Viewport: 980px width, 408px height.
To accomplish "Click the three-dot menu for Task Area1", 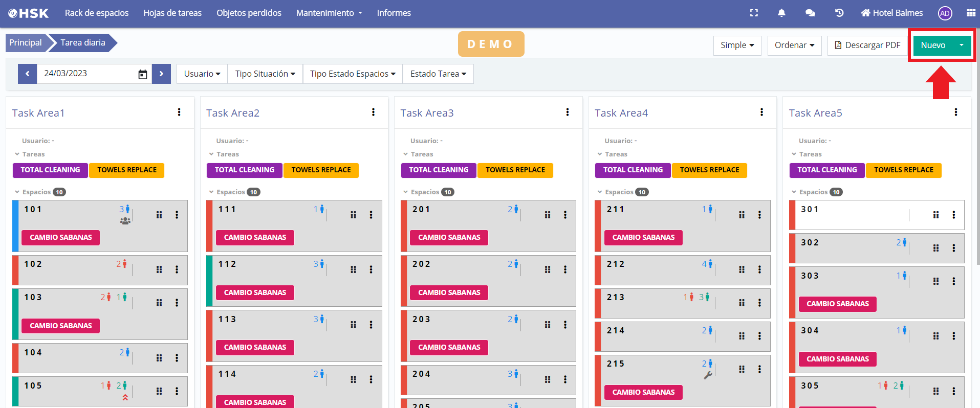I will 179,112.
